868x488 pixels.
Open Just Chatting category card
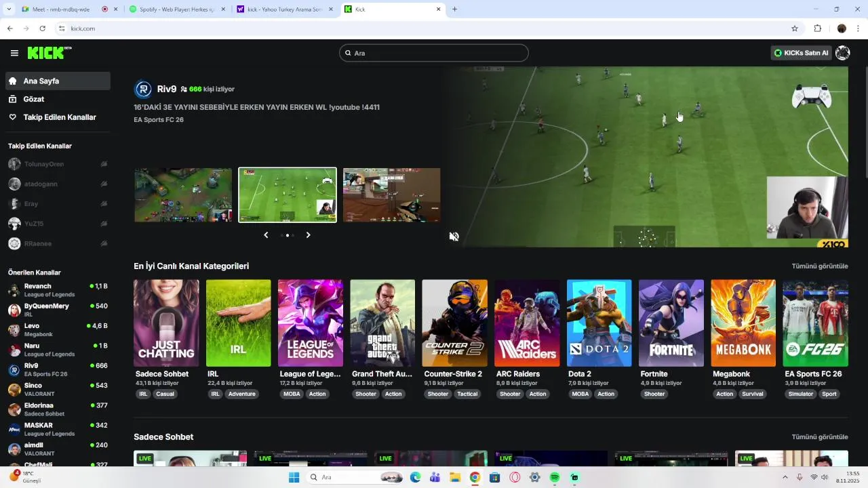[166, 323]
